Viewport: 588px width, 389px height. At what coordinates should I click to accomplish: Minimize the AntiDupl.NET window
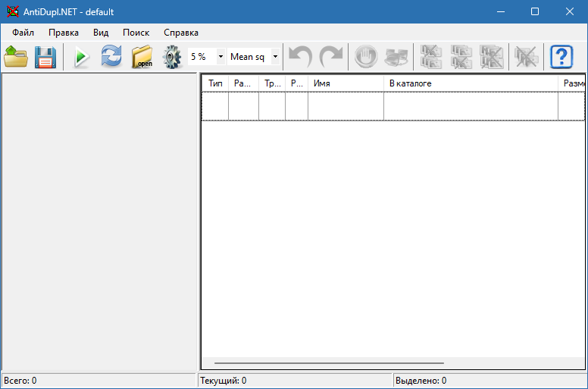click(x=501, y=11)
